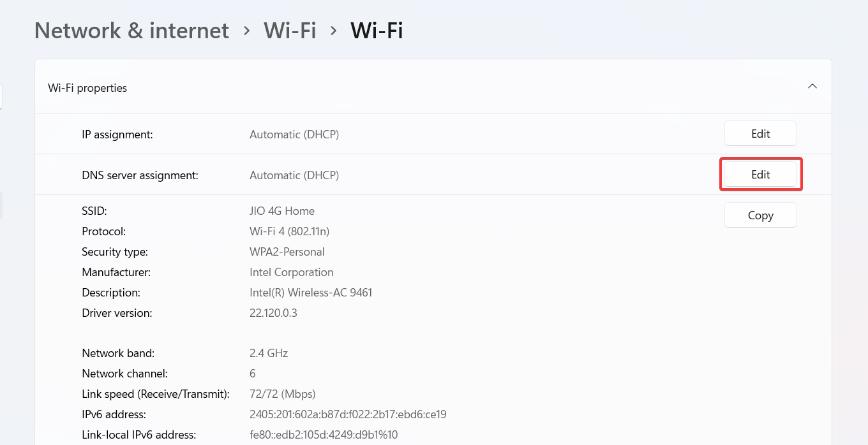This screenshot has width=868, height=445.
Task: Click the highlighted Edit for DNS server assignment
Action: click(761, 174)
